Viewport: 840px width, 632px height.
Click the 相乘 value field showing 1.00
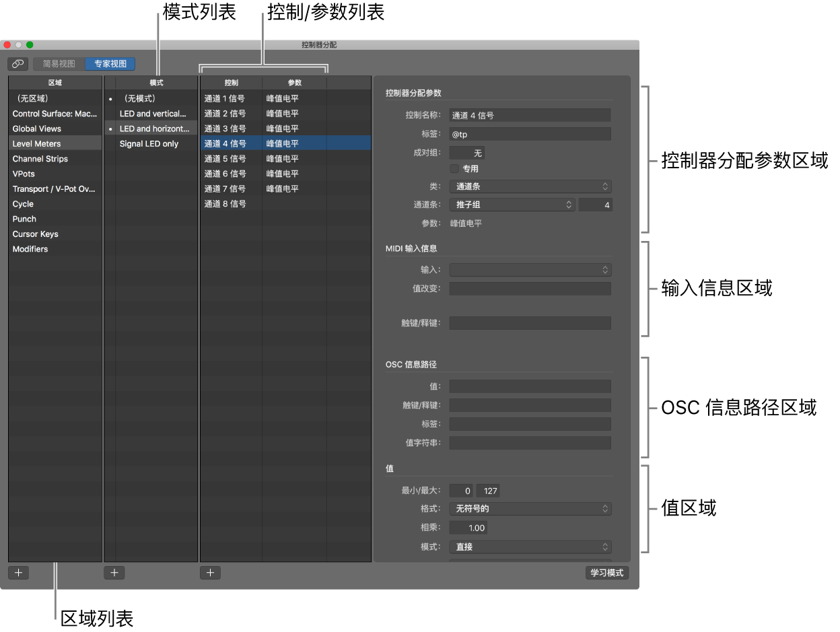click(x=468, y=527)
